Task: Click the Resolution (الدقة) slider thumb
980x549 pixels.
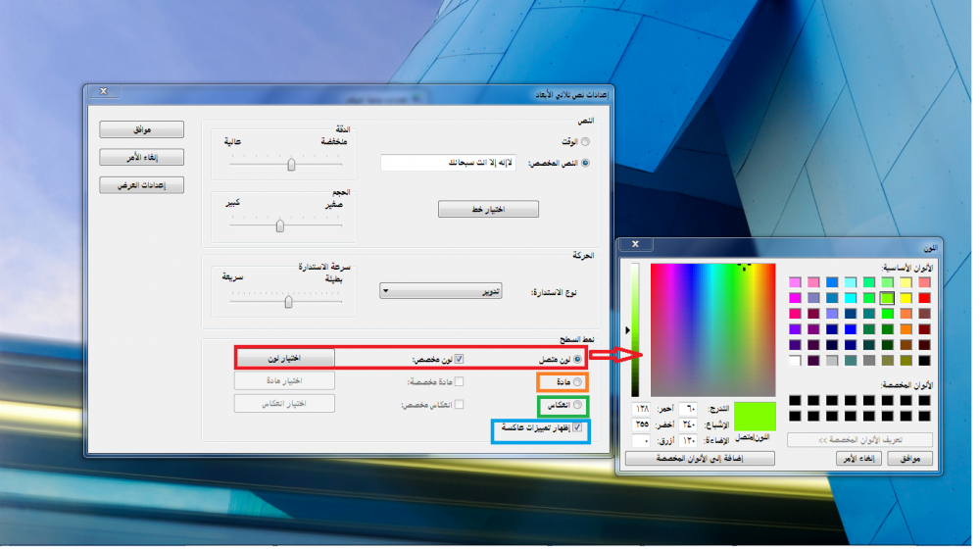Action: tap(291, 166)
